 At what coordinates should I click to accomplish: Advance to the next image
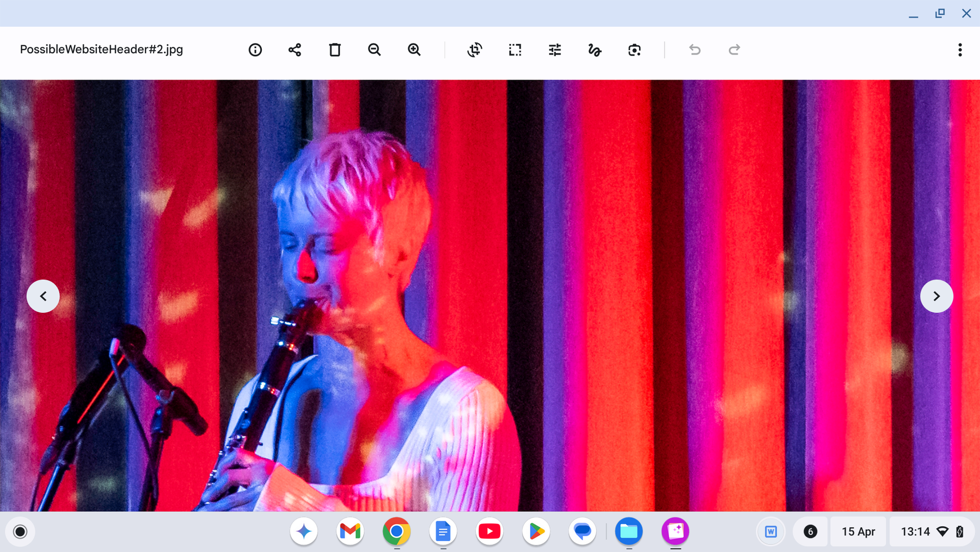click(936, 296)
